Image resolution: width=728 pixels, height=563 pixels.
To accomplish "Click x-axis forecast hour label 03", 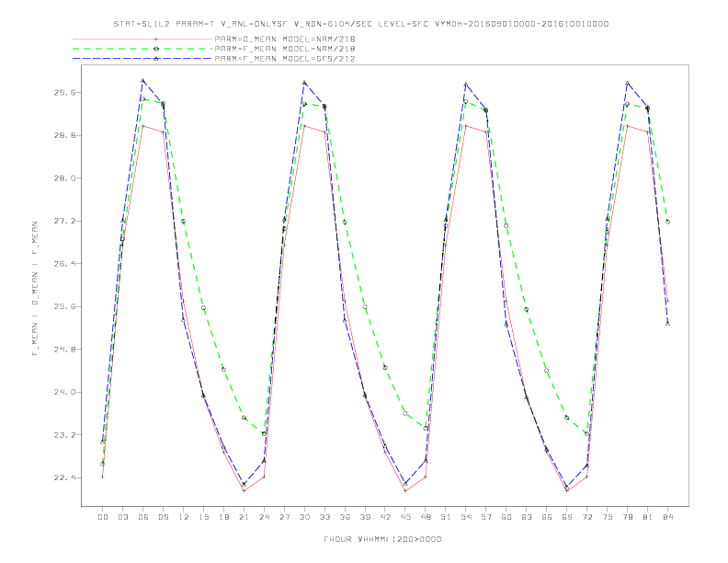I will [x=122, y=517].
